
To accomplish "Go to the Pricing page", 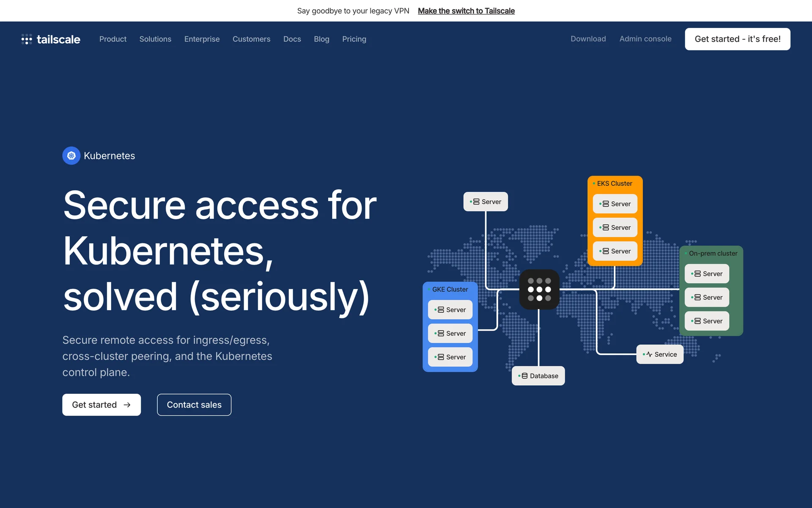I will coord(354,39).
